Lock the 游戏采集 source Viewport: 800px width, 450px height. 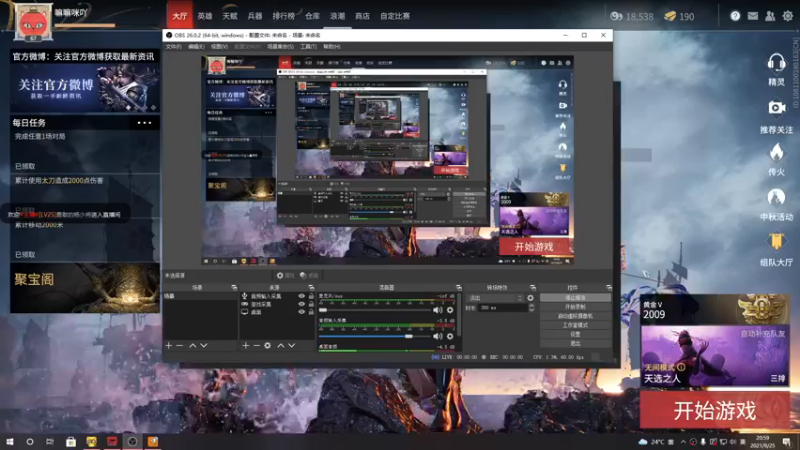[x=311, y=304]
